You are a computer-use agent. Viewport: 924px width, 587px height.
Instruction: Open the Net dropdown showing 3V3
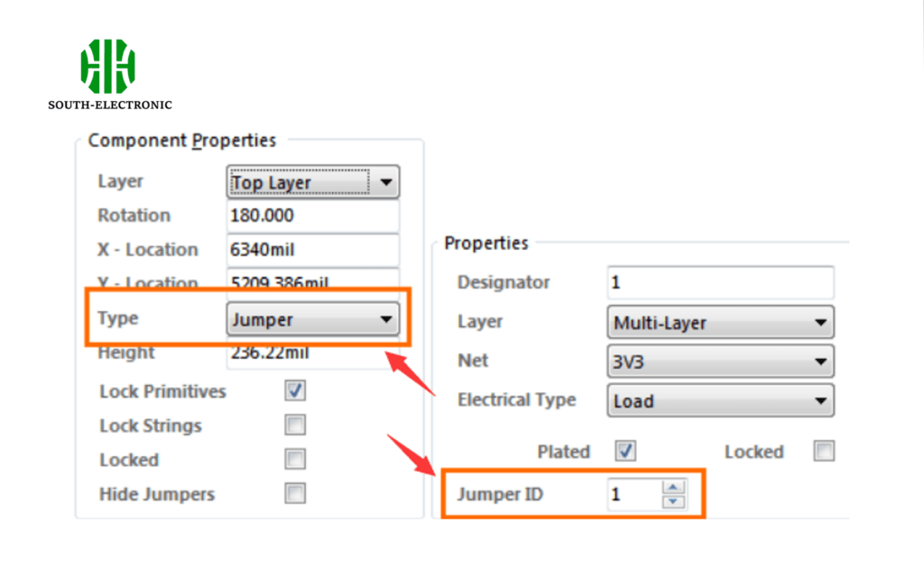pyautogui.click(x=720, y=362)
